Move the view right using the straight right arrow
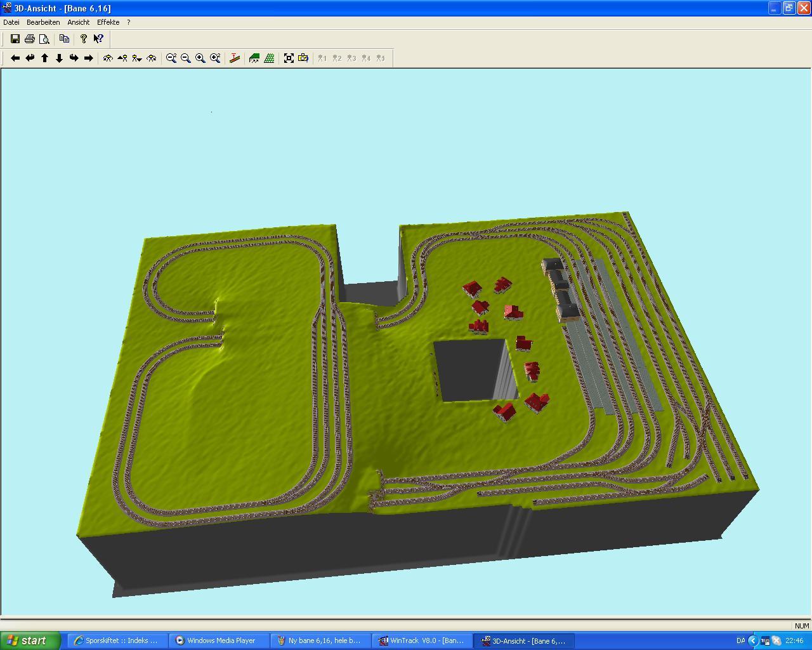Screen dimensions: 812x650 click(x=88, y=58)
